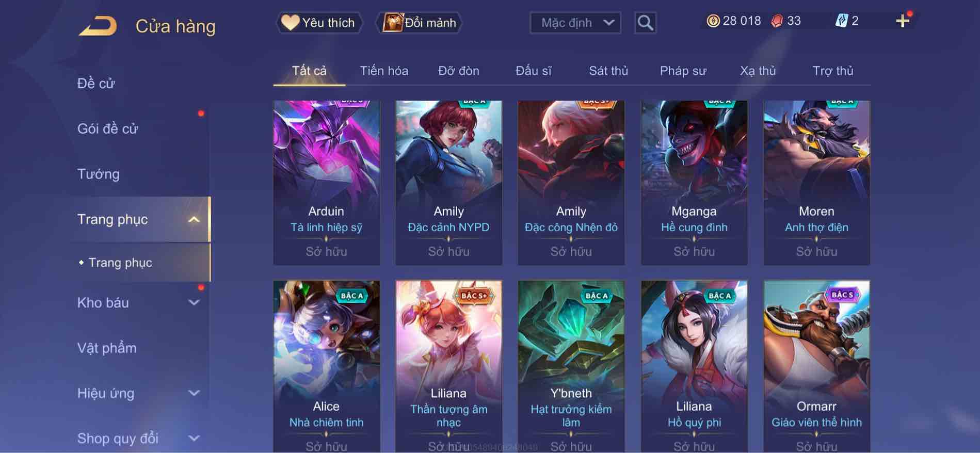980x453 pixels.
Task: Tap the gold coin currency icon
Action: pos(713,21)
